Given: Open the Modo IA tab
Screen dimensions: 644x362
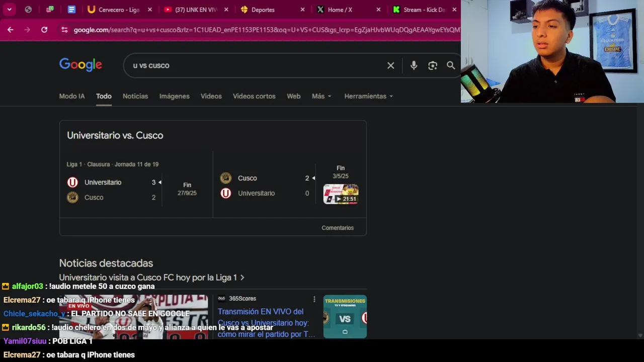Looking at the screenshot, I should pos(72,96).
